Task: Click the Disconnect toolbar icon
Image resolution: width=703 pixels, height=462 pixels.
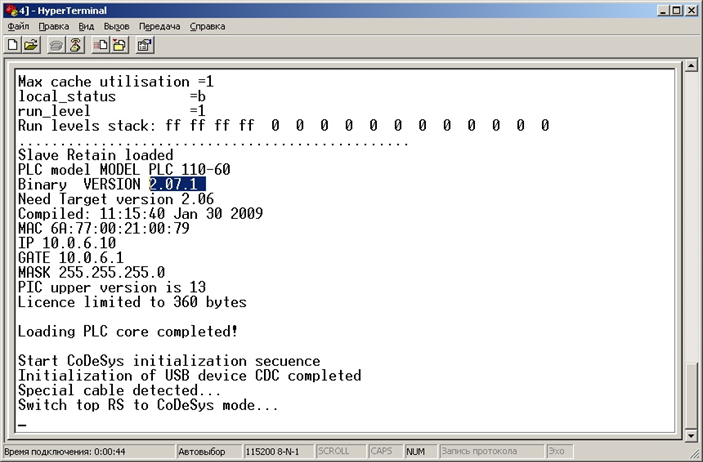Action: 75,45
